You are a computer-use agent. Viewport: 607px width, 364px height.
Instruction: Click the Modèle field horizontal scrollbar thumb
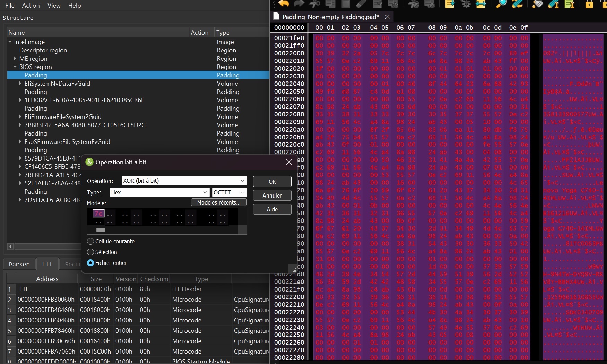(x=101, y=230)
